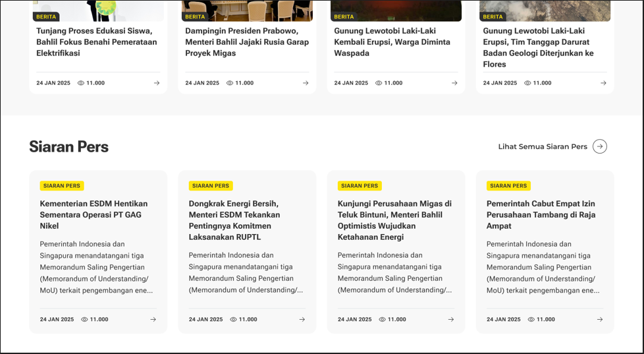The image size is (644, 354).
Task: Click Berita tag on Dampingin Presiden Prabowo card
Action: click(x=195, y=16)
